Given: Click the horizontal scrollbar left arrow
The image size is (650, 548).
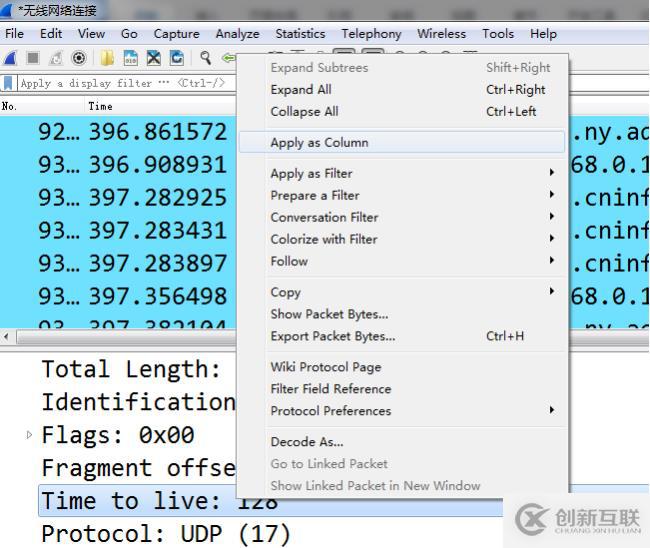Looking at the screenshot, I should (6, 336).
